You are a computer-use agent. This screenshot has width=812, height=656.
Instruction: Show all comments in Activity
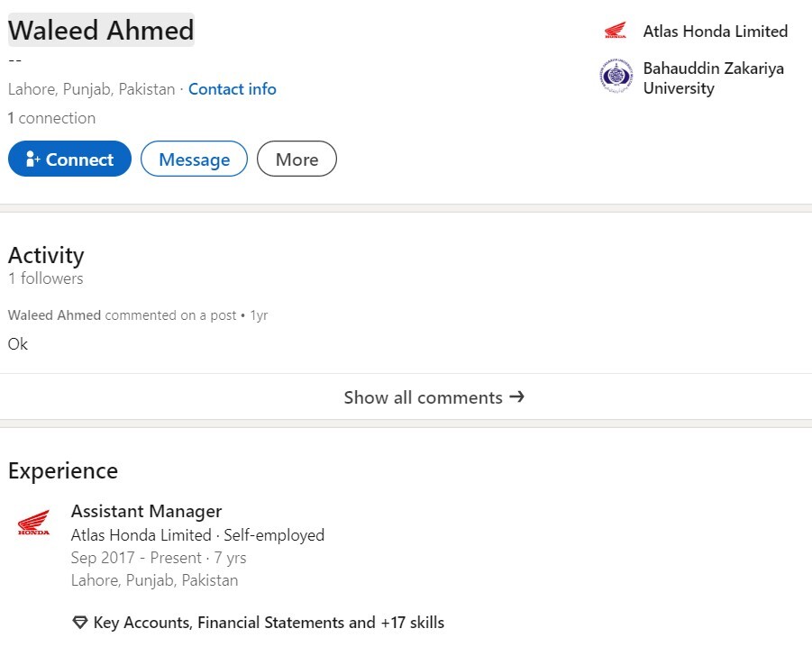point(406,397)
